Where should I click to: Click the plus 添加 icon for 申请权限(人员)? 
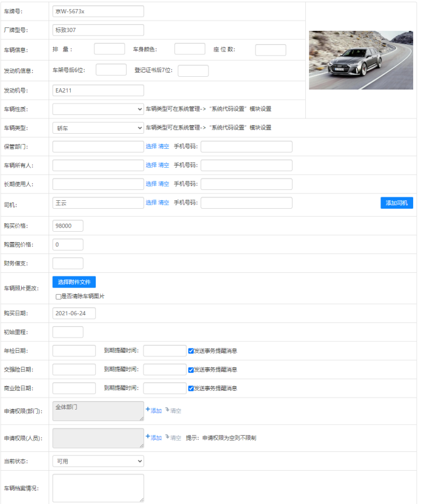pyautogui.click(x=148, y=436)
